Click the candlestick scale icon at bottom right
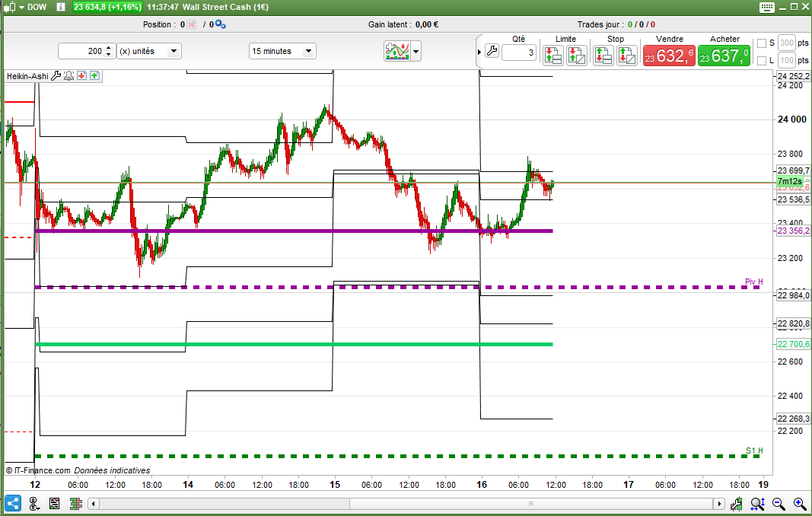812x516 pixels. (736, 504)
